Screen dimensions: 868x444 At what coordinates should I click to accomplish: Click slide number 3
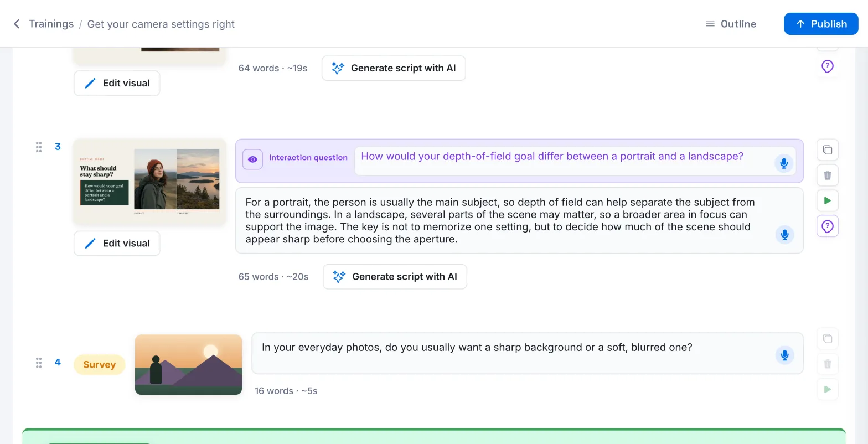tap(58, 147)
